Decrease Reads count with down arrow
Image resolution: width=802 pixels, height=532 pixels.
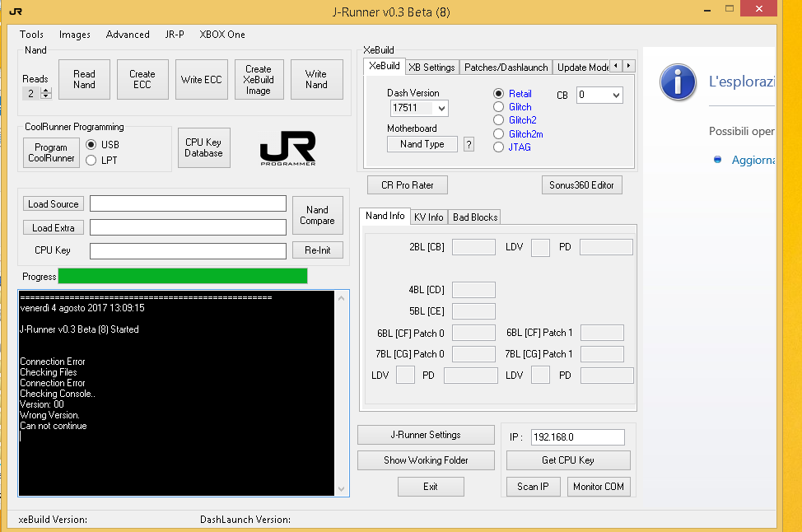click(x=46, y=96)
